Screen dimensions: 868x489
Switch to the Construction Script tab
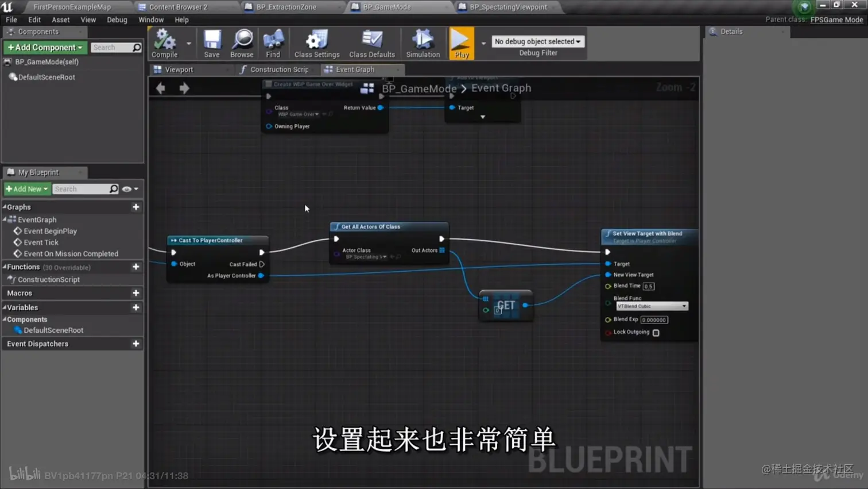point(279,70)
